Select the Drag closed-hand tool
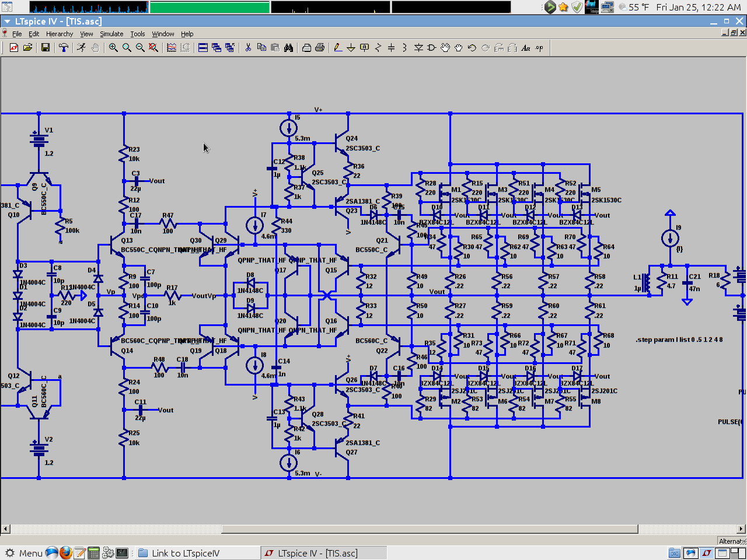 point(459,48)
